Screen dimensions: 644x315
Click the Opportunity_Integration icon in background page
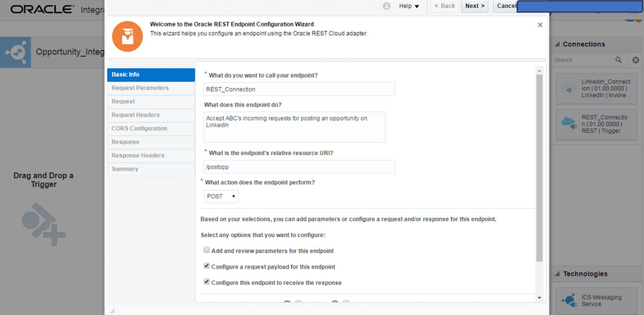15,52
